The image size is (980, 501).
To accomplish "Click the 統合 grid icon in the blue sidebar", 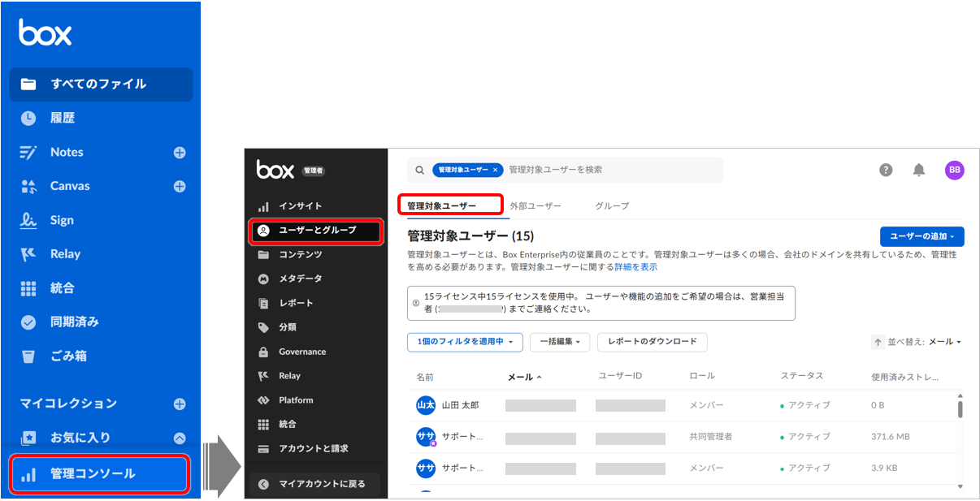I will pos(28,288).
